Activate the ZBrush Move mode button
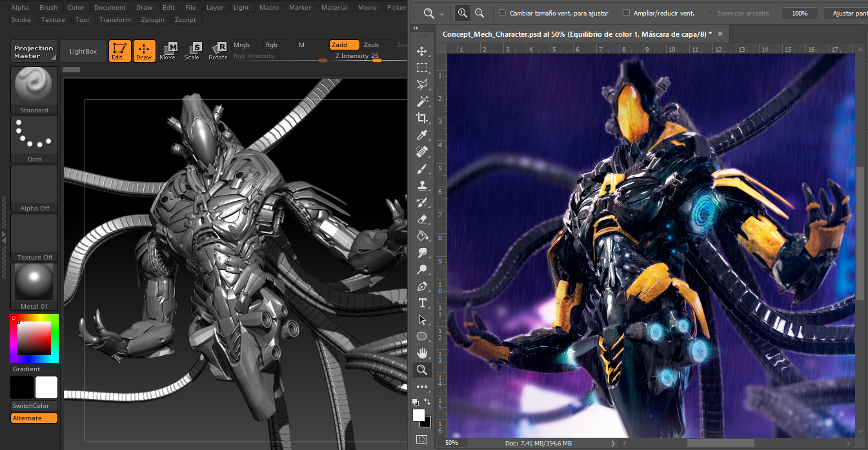The width and height of the screenshot is (868, 450). pyautogui.click(x=168, y=51)
